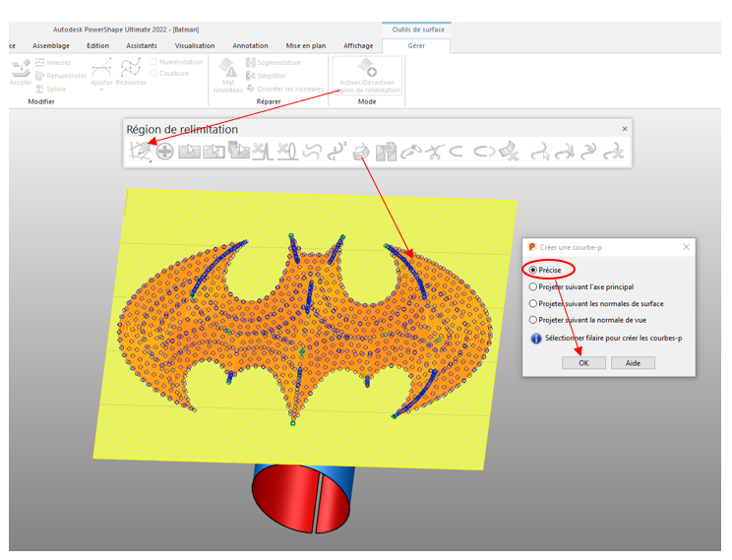Click the Activer/Désactiver région de relimitation icon
The height and width of the screenshot is (560, 732).
(x=368, y=69)
